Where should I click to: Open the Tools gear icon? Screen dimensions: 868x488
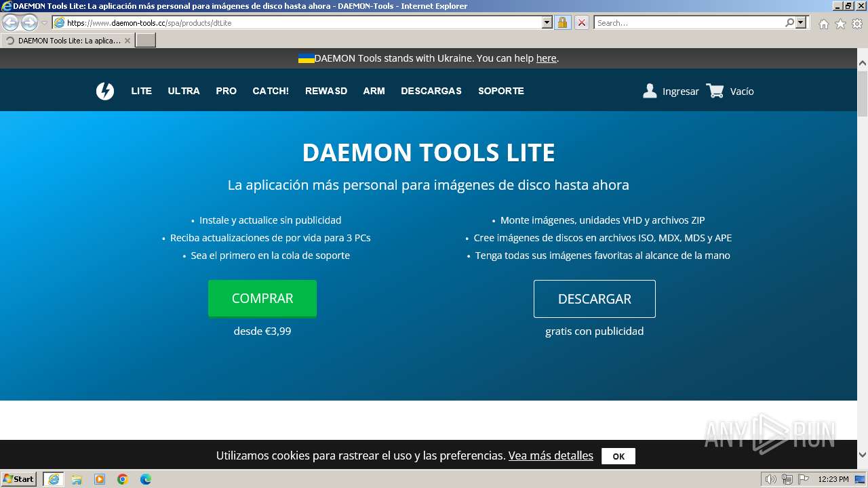tap(857, 24)
